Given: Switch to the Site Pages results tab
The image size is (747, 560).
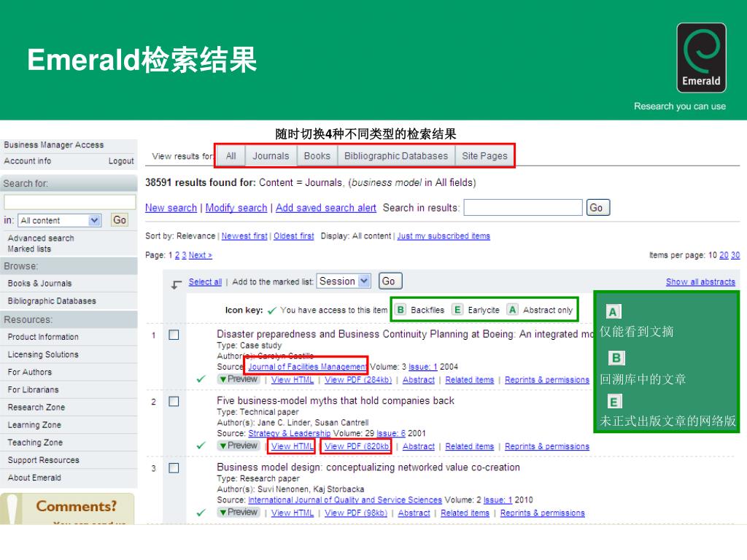Looking at the screenshot, I should click(484, 156).
